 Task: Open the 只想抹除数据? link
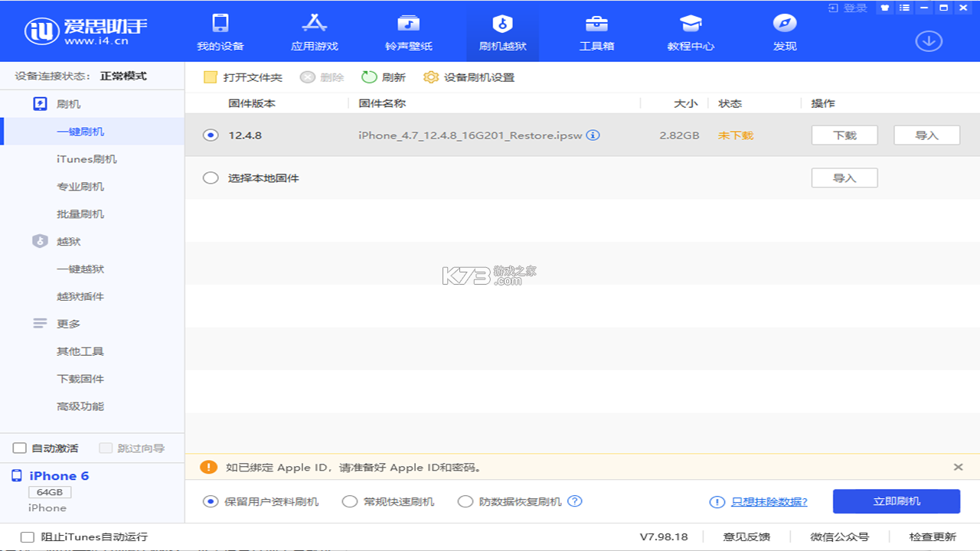pos(769,502)
